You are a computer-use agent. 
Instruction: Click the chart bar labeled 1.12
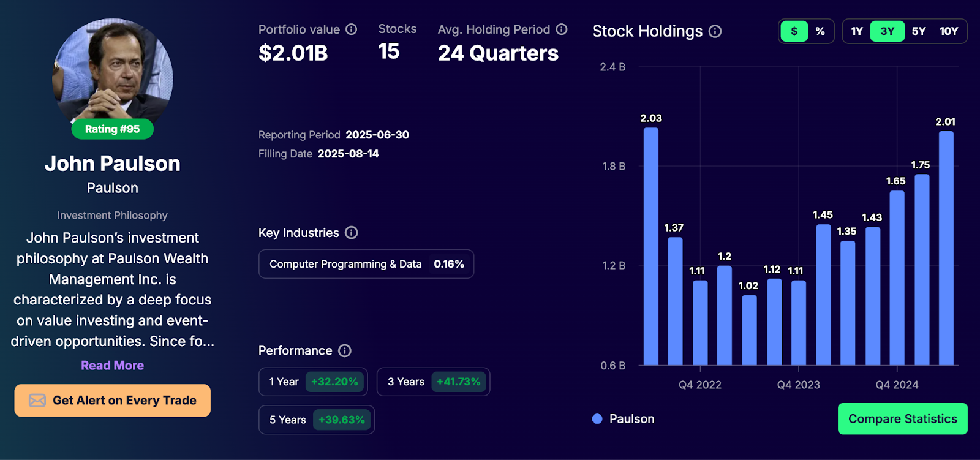click(774, 322)
